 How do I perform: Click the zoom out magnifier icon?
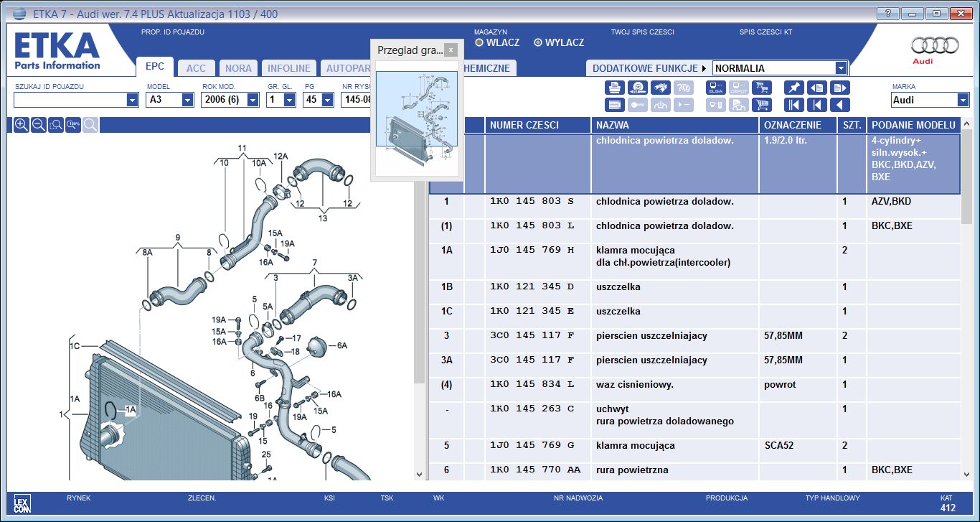pyautogui.click(x=39, y=125)
